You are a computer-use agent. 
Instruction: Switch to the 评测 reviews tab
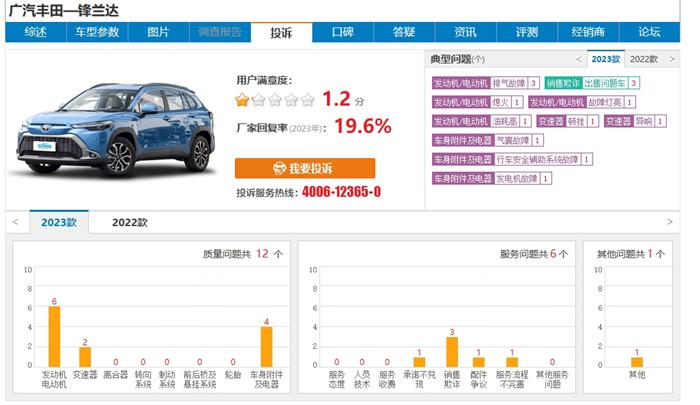(527, 32)
